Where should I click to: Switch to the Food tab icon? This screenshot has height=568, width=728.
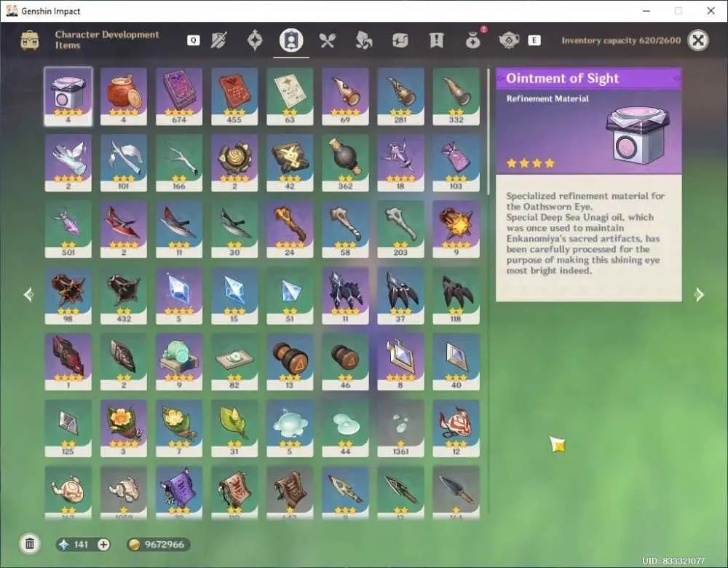[328, 40]
